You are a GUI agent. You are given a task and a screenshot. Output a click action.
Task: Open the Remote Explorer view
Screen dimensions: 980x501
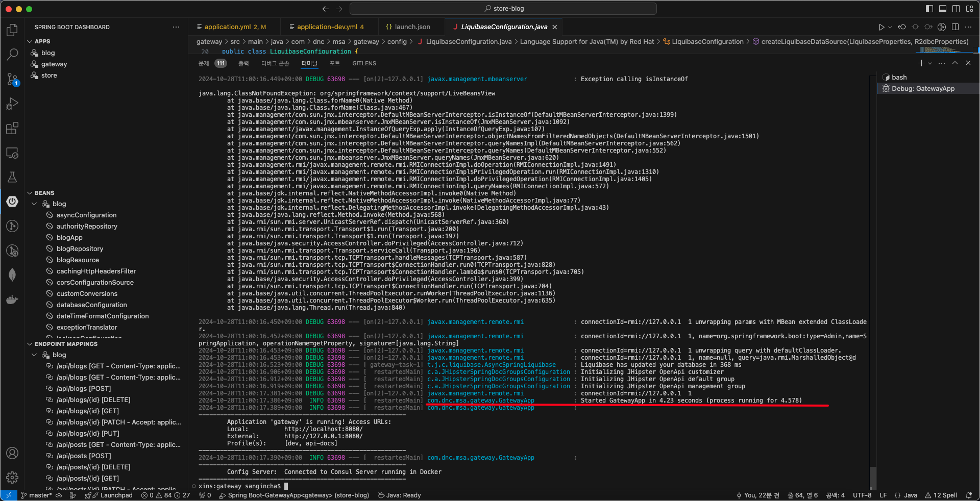[12, 153]
